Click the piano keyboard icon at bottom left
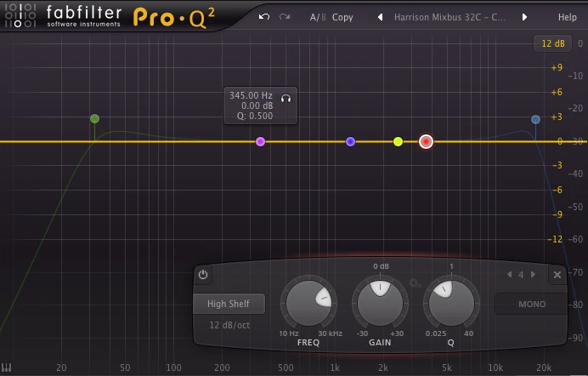 tap(8, 367)
